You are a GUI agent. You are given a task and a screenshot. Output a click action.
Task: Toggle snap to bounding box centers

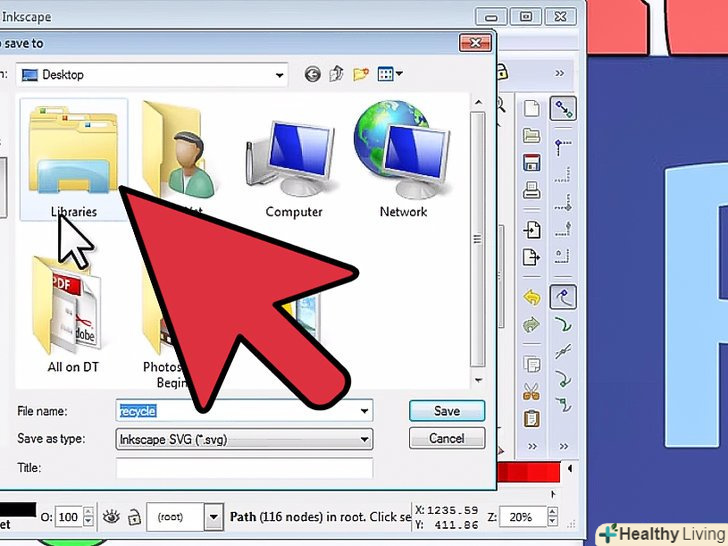point(563,256)
